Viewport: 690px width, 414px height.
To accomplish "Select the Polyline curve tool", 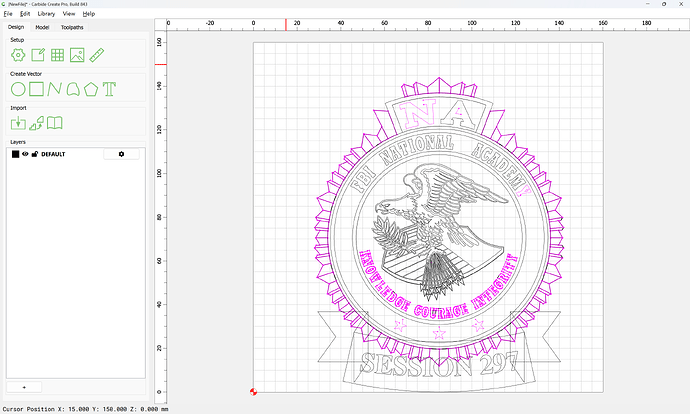I will [54, 89].
